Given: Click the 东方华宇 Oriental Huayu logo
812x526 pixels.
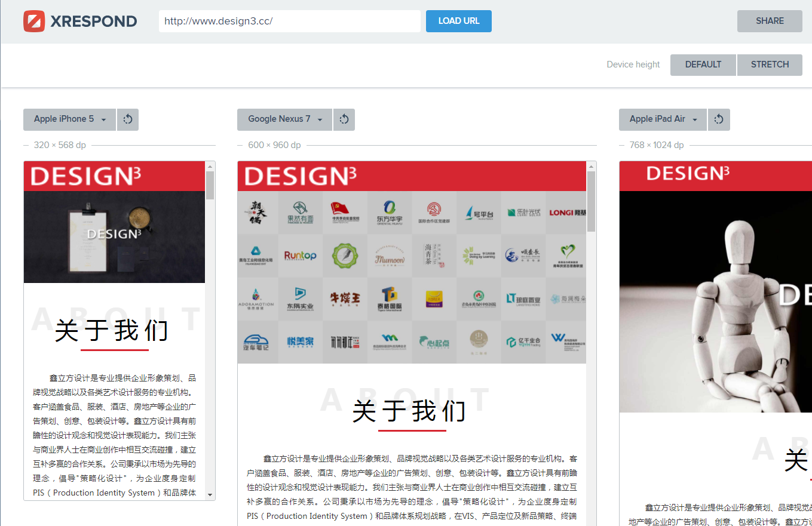Looking at the screenshot, I should (390, 213).
